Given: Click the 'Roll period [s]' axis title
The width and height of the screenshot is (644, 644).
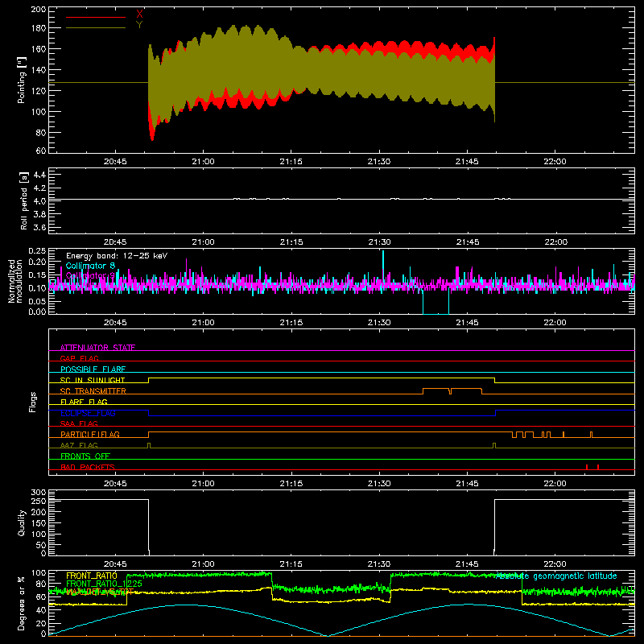Looking at the screenshot, I should point(24,200).
